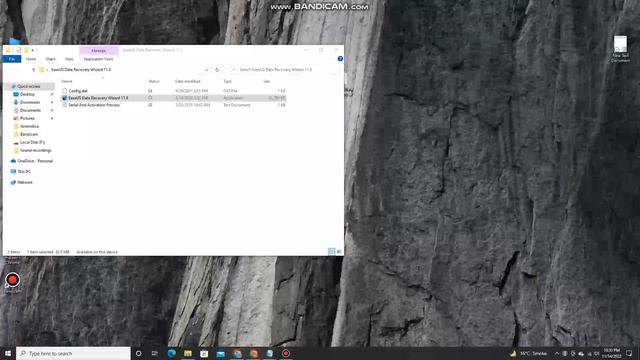This screenshot has width=640, height=360.
Task: Open Desktop in navigation pane
Action: 27,94
